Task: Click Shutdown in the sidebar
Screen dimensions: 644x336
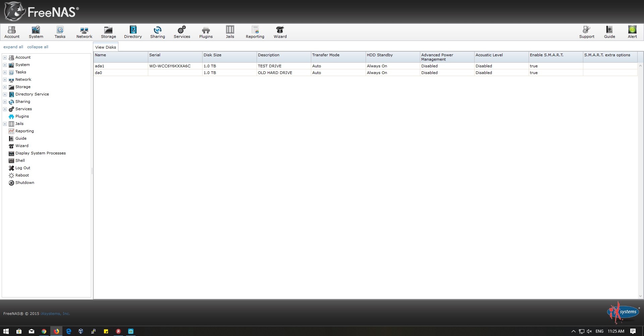Action: (x=24, y=183)
